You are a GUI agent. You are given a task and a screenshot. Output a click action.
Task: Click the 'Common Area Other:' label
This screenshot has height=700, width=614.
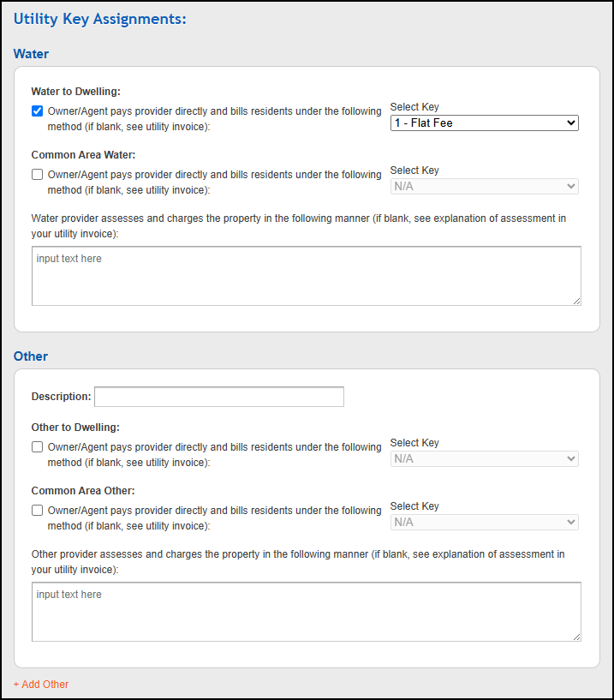coord(83,491)
